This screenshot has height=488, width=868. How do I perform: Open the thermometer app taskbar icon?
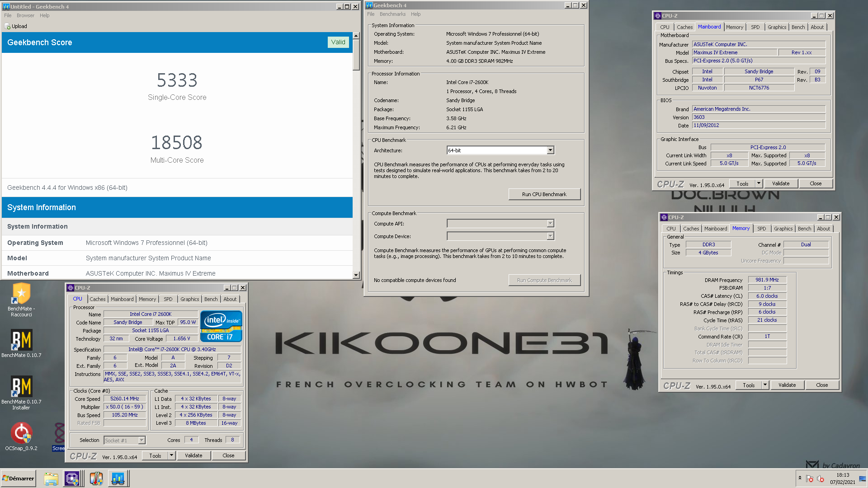(x=96, y=479)
